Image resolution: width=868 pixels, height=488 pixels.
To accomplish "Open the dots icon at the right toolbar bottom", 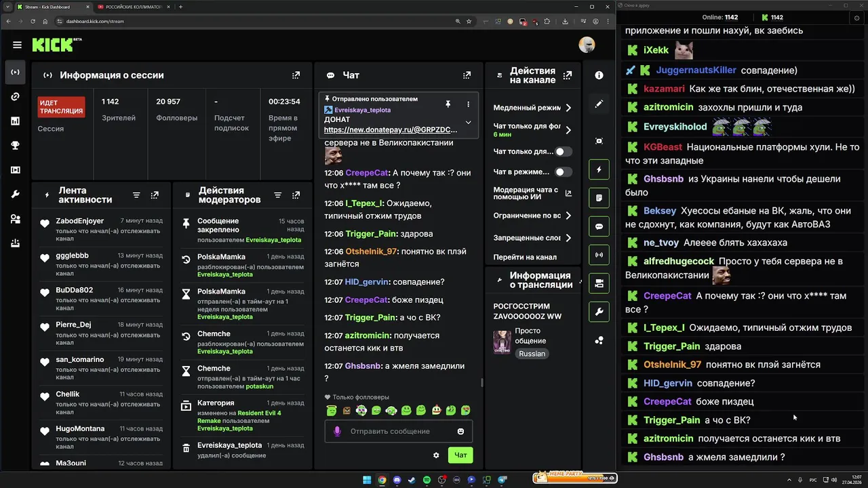I will pyautogui.click(x=599, y=340).
